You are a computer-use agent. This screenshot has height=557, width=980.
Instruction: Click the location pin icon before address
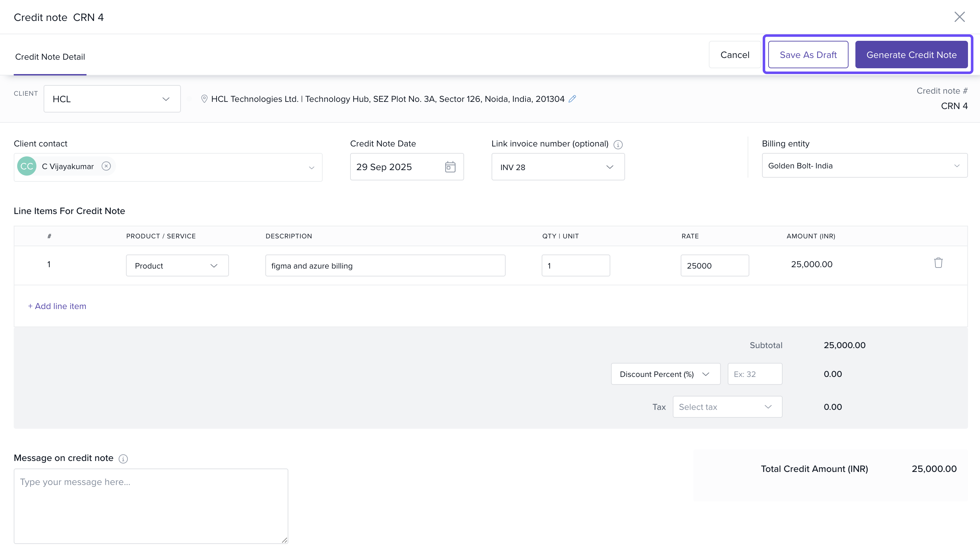[x=204, y=99]
